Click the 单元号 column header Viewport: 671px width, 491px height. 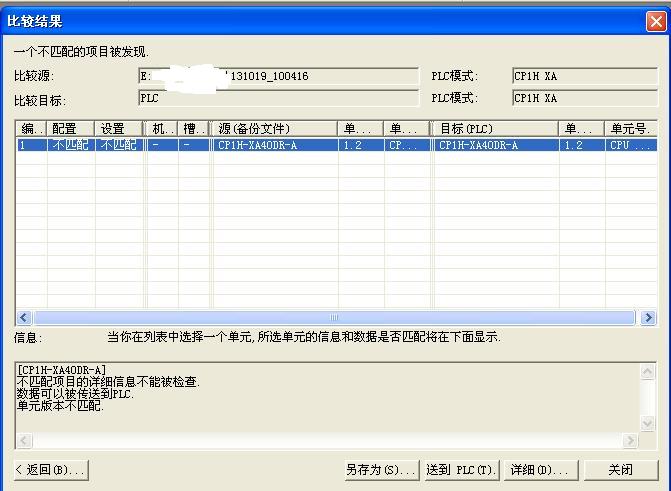coord(630,129)
